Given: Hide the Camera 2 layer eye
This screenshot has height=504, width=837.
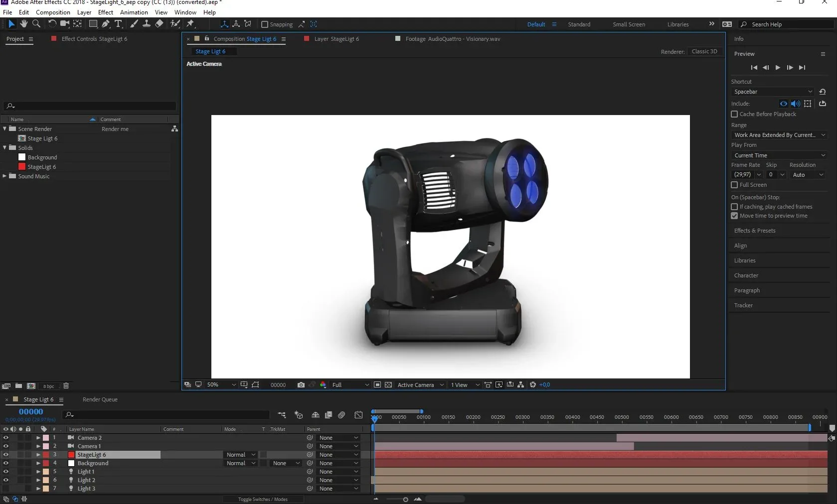Looking at the screenshot, I should pyautogui.click(x=6, y=438).
